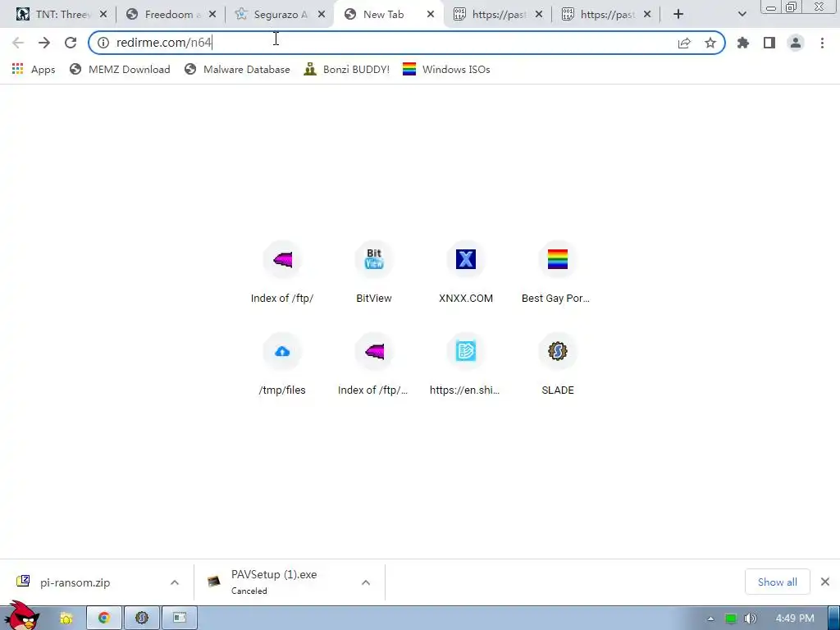The height and width of the screenshot is (630, 840).
Task: Open the /tmp/files shortcut tile
Action: click(x=282, y=365)
